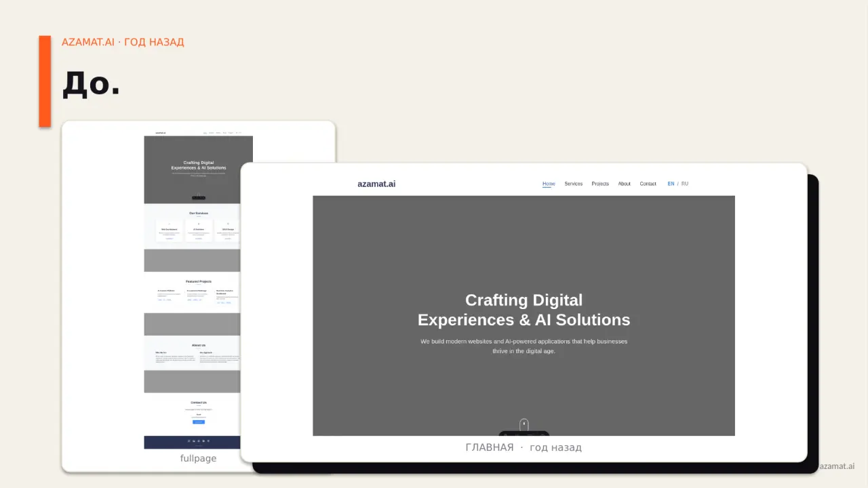Click the blue contact button in fullpage thumbnail

198,422
